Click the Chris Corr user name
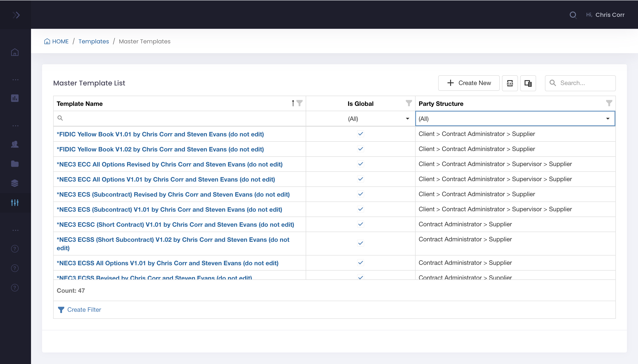 610,15
